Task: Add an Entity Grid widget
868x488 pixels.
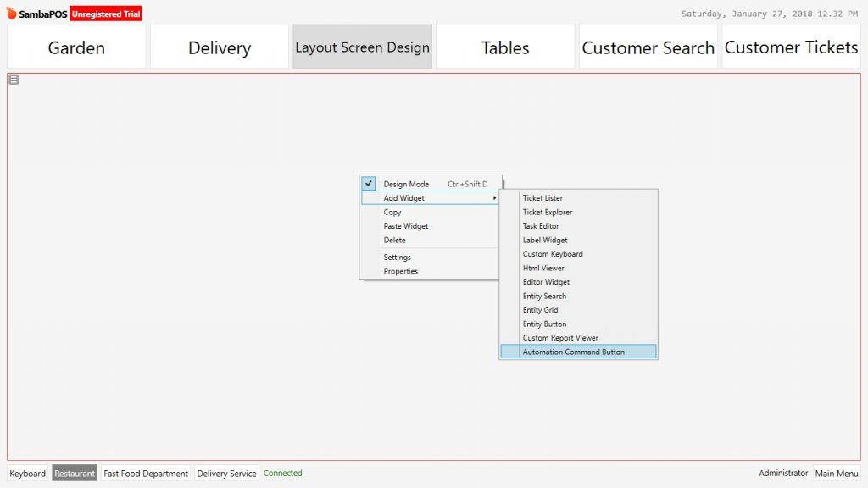Action: pos(578,310)
